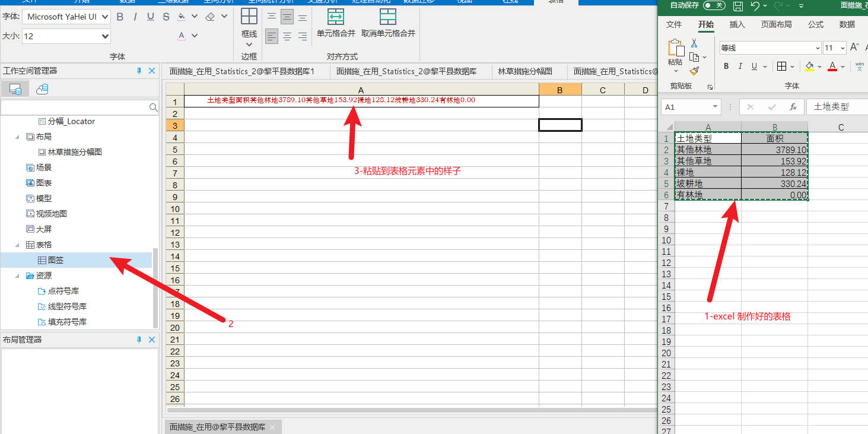Click the 单元格合并 merge cells icon

click(x=336, y=16)
